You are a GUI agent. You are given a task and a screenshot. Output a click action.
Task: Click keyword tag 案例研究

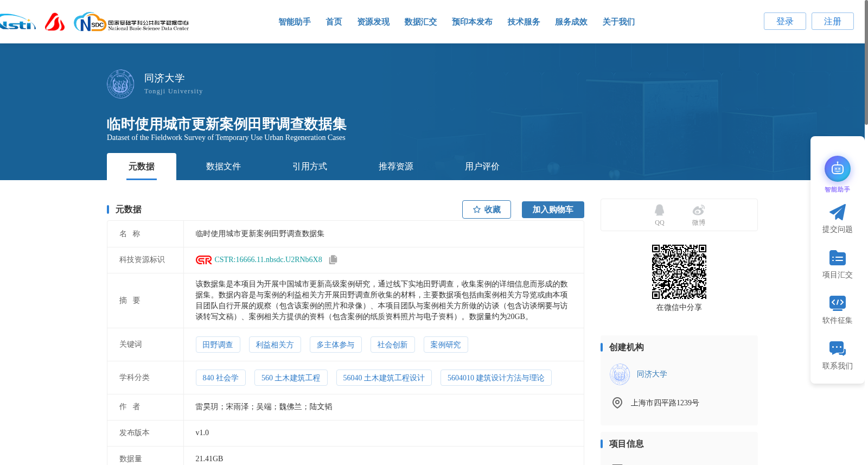tap(445, 345)
